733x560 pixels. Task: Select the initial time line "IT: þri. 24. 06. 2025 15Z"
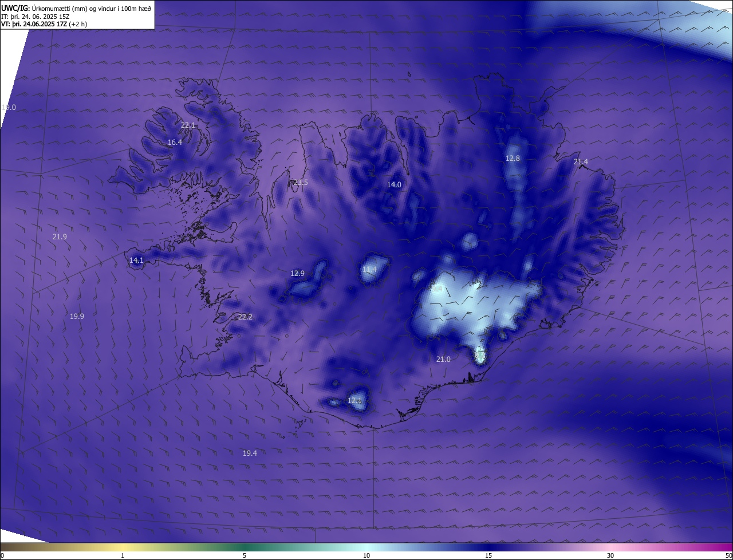click(36, 17)
